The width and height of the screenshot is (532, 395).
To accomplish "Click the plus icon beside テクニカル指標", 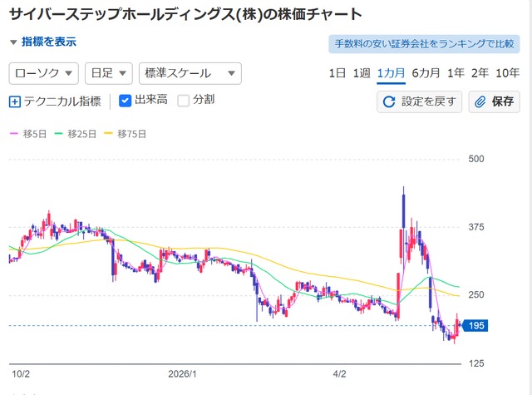I will 15,101.
